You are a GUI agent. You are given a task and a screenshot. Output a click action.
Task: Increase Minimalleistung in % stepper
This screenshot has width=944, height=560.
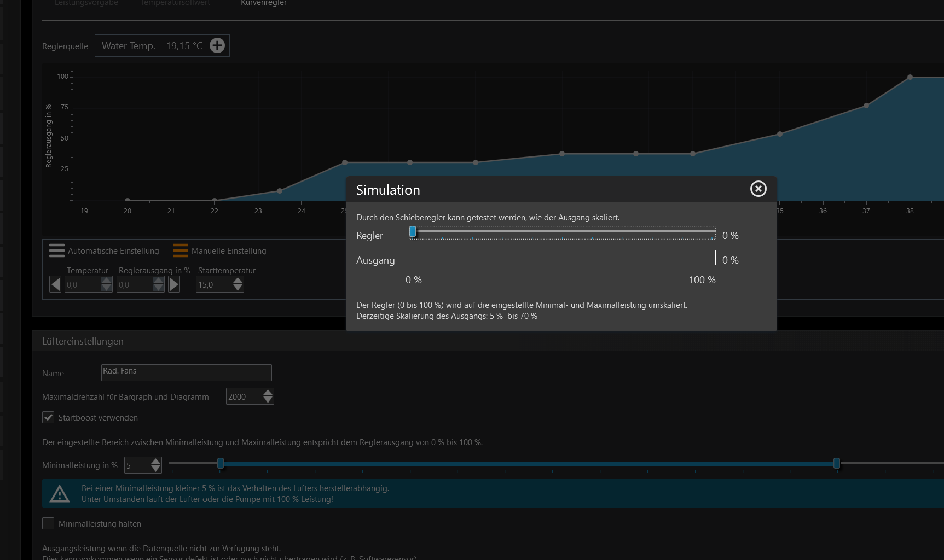point(156,461)
